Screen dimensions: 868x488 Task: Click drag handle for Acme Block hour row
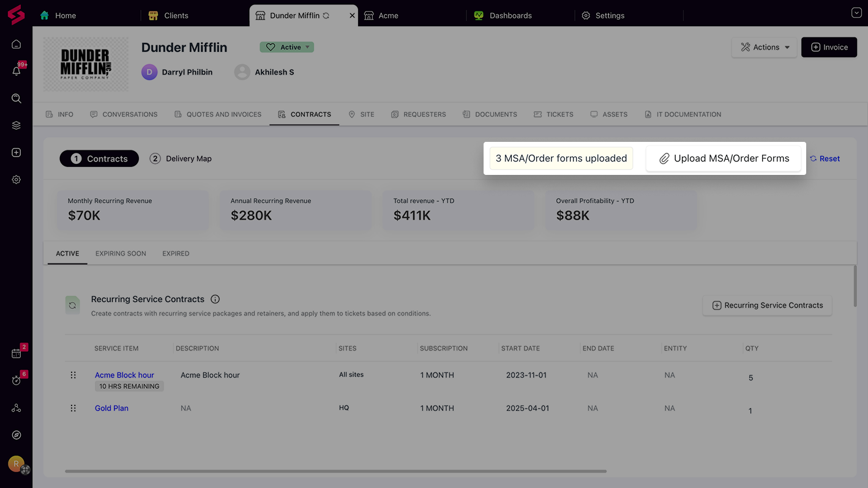click(73, 375)
